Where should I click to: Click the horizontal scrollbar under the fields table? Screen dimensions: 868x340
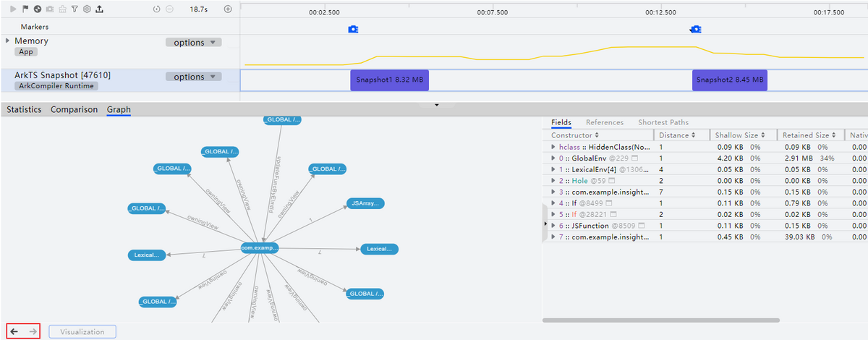(x=660, y=320)
